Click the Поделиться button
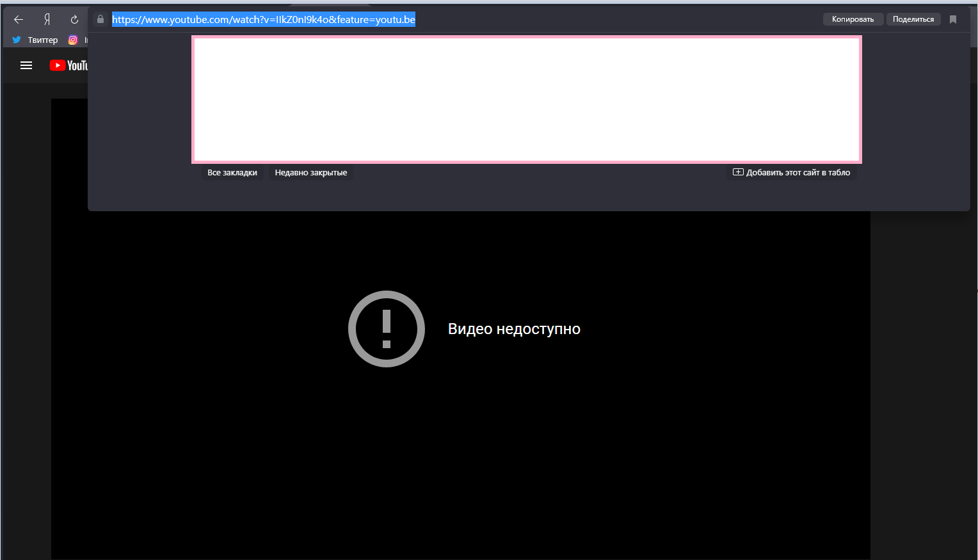This screenshot has width=978, height=560. pyautogui.click(x=913, y=19)
